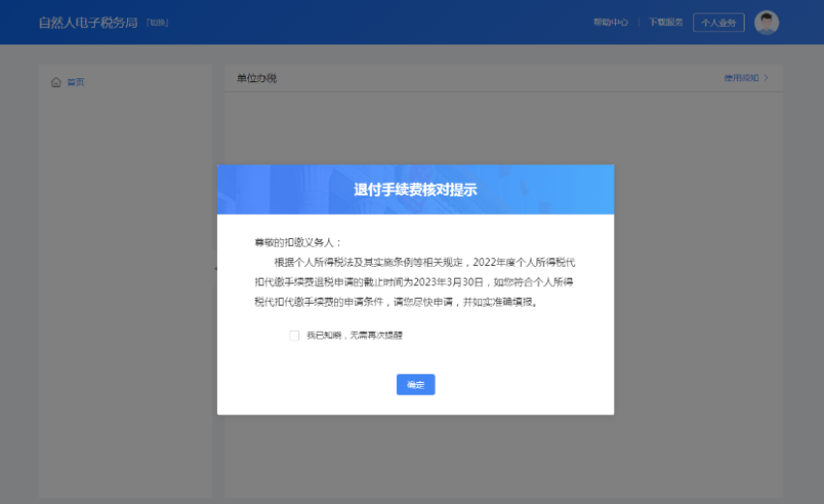The height and width of the screenshot is (504, 824).
Task: Click the sidebar collapse arrow handle
Action: click(x=215, y=268)
